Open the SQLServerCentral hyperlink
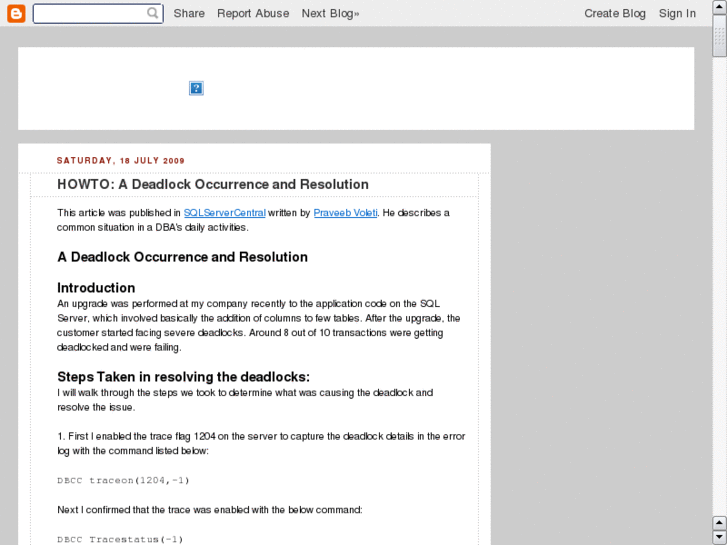The image size is (727, 545). tap(224, 213)
